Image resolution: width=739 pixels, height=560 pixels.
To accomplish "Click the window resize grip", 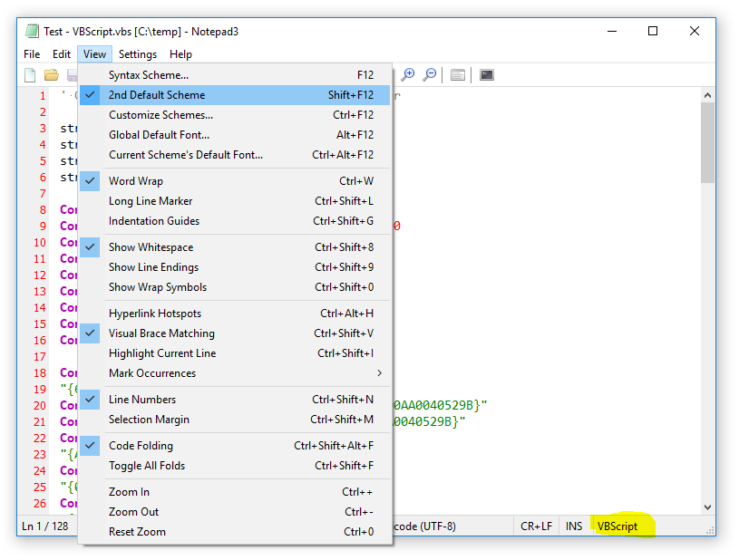I will 710,530.
